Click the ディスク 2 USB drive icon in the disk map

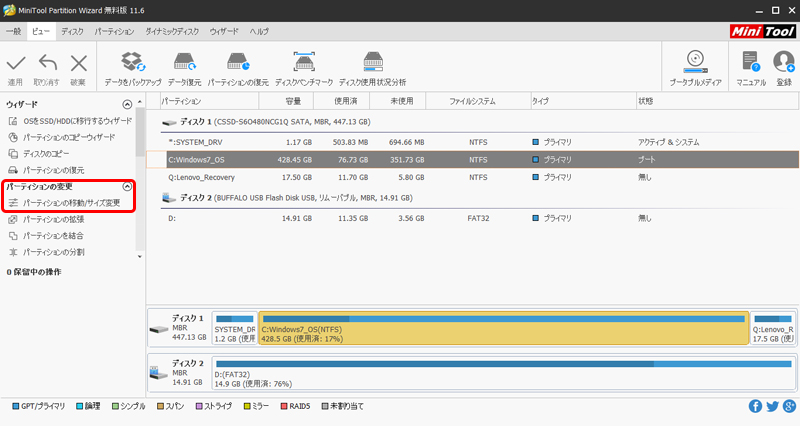pyautogui.click(x=159, y=373)
